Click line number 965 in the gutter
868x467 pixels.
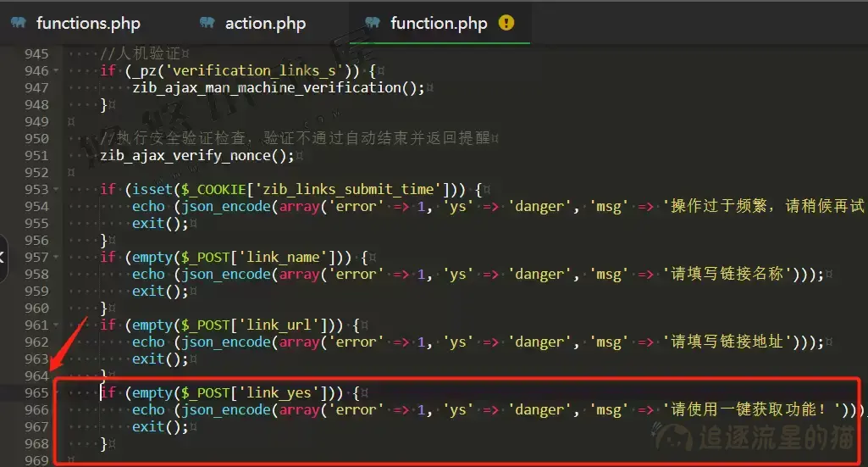pos(36,393)
